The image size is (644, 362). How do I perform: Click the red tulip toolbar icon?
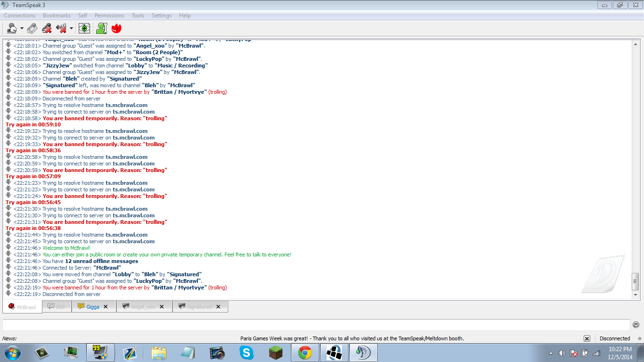tap(116, 28)
